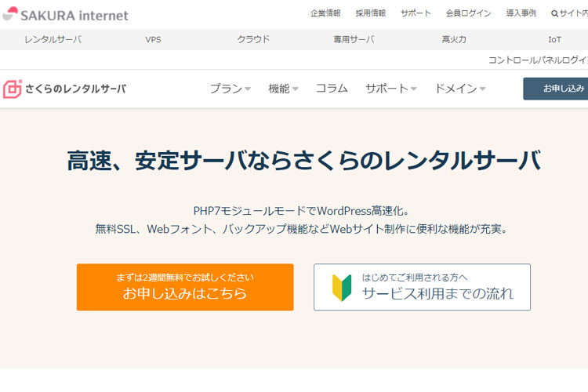Click the orange お申し込みはこちら button

(x=185, y=287)
